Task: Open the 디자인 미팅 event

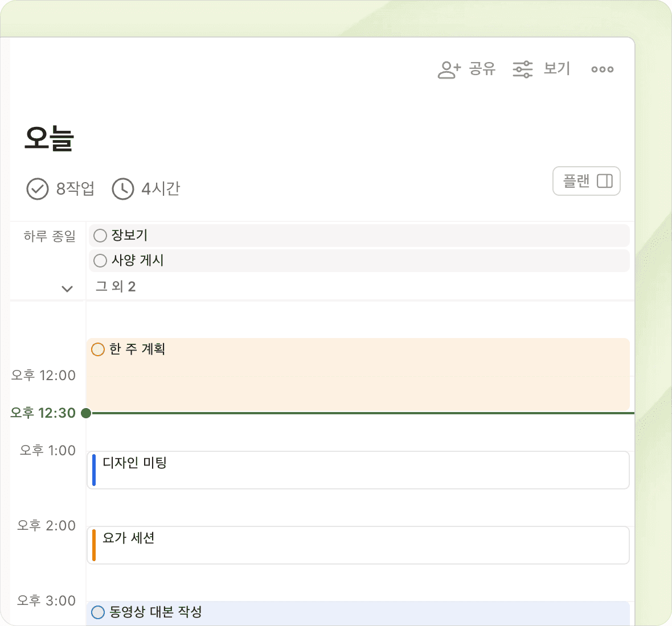Action: click(x=359, y=470)
